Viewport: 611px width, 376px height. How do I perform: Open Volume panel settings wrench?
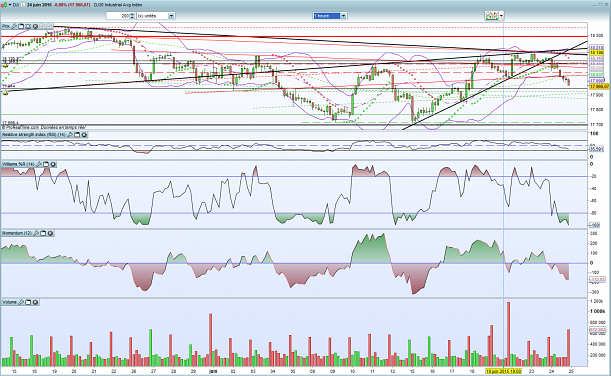pos(21,302)
